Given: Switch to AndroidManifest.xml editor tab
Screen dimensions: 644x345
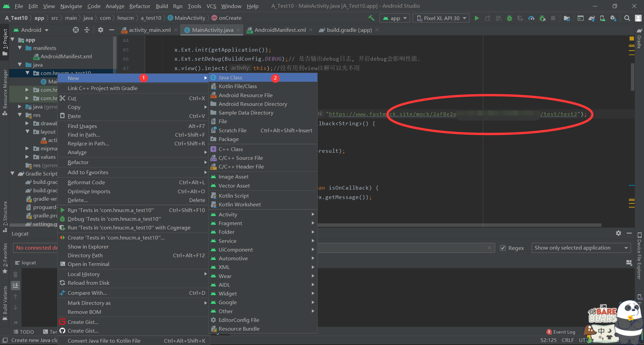Looking at the screenshot, I should pos(280,30).
